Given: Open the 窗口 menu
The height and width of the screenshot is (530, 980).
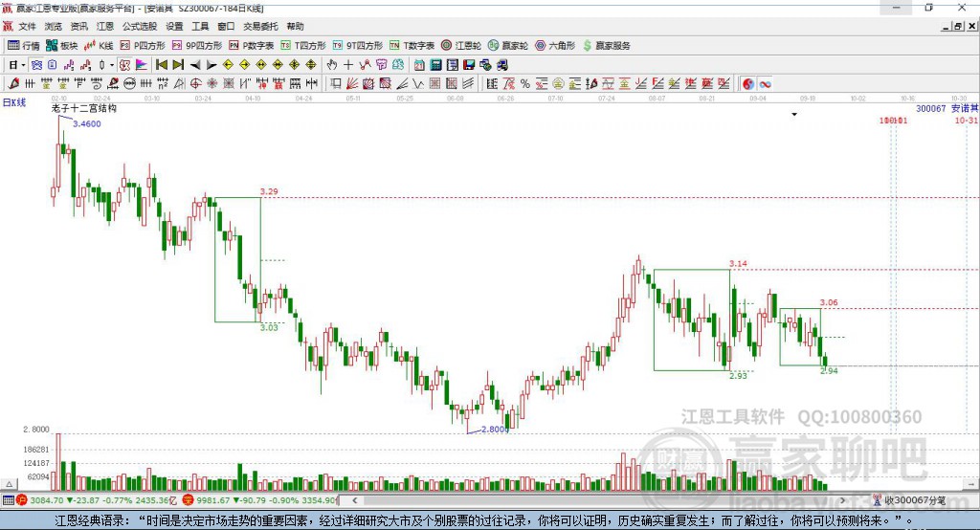Looking at the screenshot, I should 226,26.
